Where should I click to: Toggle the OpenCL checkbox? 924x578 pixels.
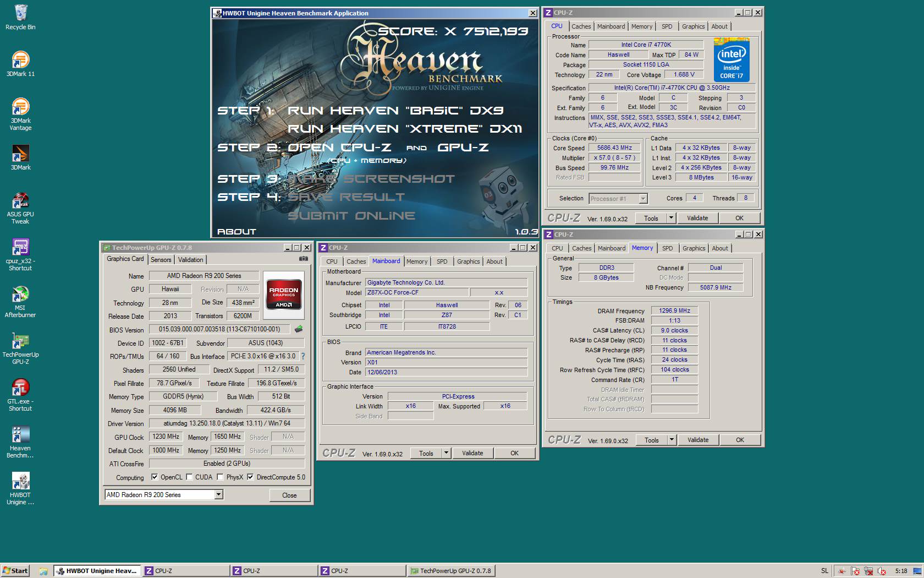tap(155, 477)
